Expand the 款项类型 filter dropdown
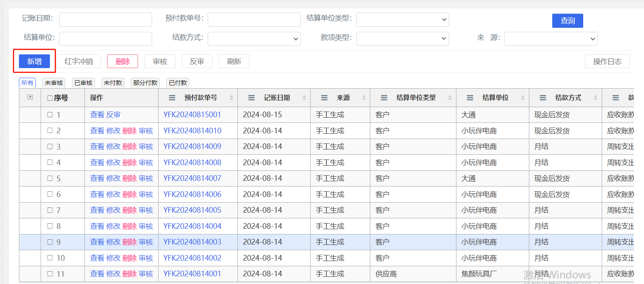 coord(402,39)
